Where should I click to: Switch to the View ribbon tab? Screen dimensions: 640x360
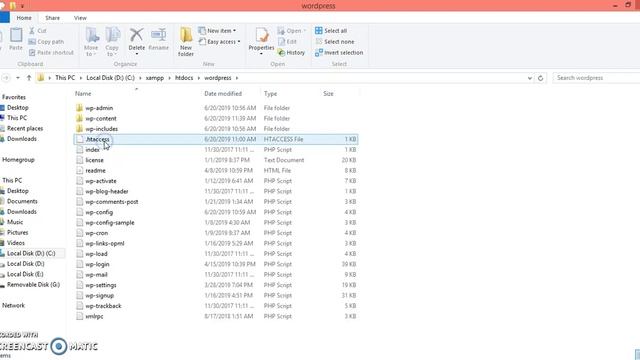(x=80, y=18)
